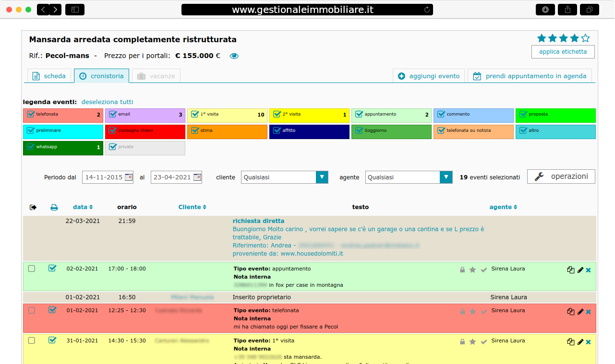Open the vacanze tab
Screen dimensions: 615x364
point(156,75)
